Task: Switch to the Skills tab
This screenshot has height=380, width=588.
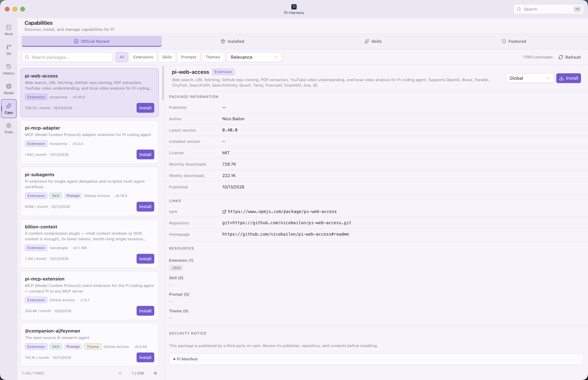Action: pos(373,41)
